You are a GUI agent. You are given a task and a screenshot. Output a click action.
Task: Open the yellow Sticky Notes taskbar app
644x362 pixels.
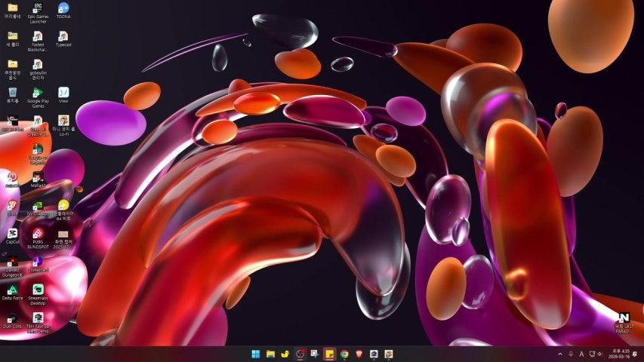tap(329, 354)
